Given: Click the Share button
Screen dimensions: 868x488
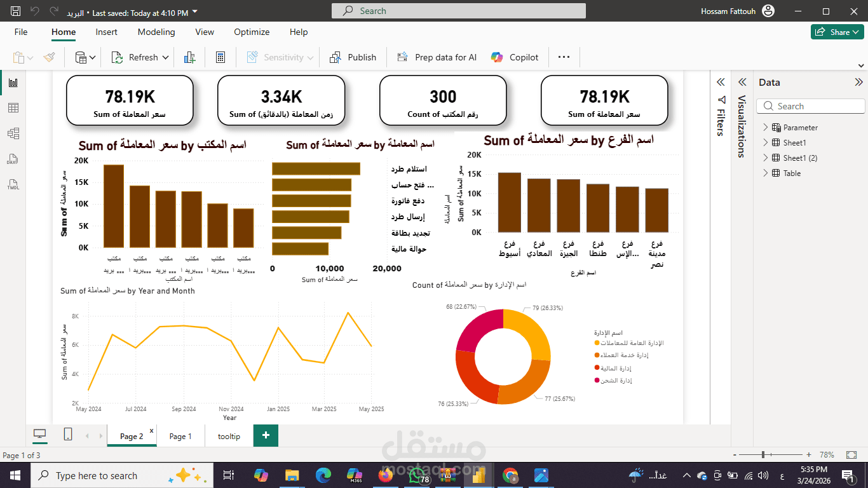Looking at the screenshot, I should coord(837,31).
